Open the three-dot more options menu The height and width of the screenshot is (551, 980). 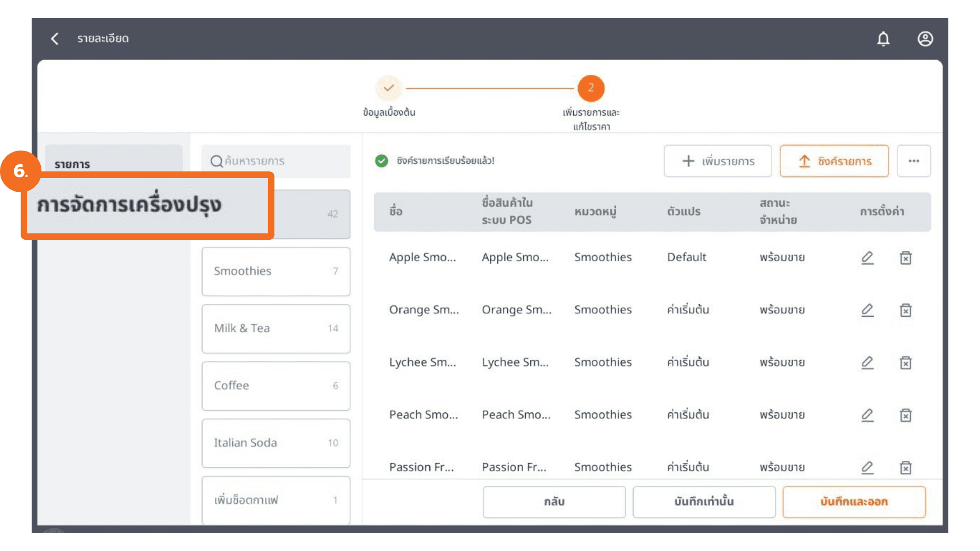[x=913, y=161]
